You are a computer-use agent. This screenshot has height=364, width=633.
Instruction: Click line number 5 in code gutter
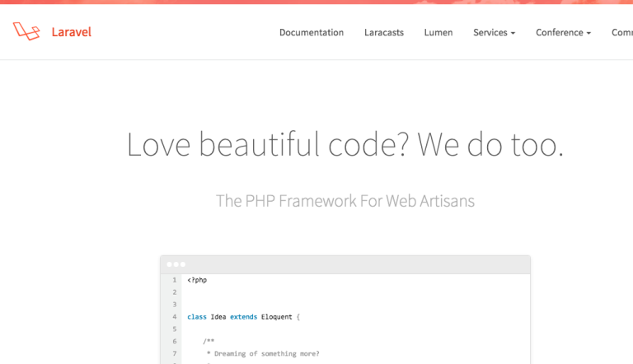175,329
